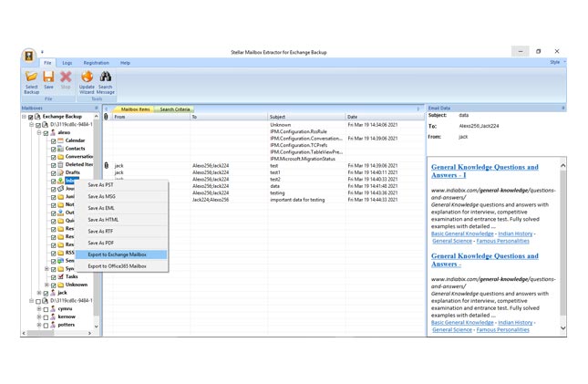The image size is (588, 384).
Task: Click email preview scrollbar down arrow
Action: click(562, 328)
